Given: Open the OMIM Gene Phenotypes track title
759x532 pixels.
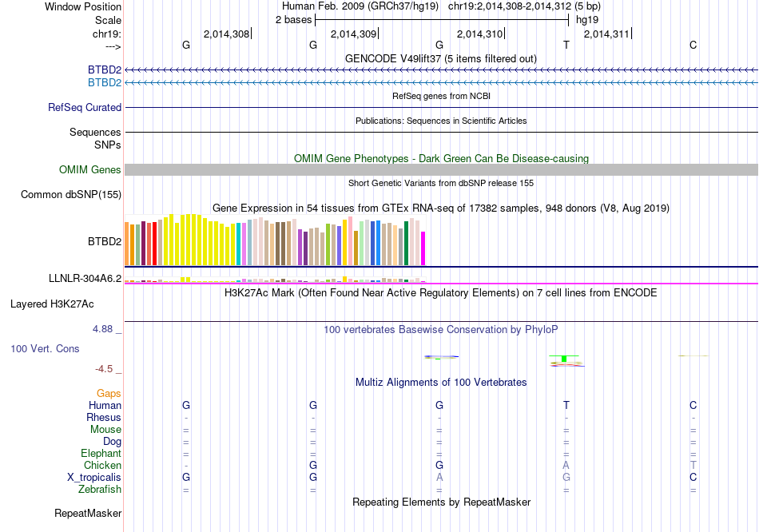Looking at the screenshot, I should tap(441, 158).
